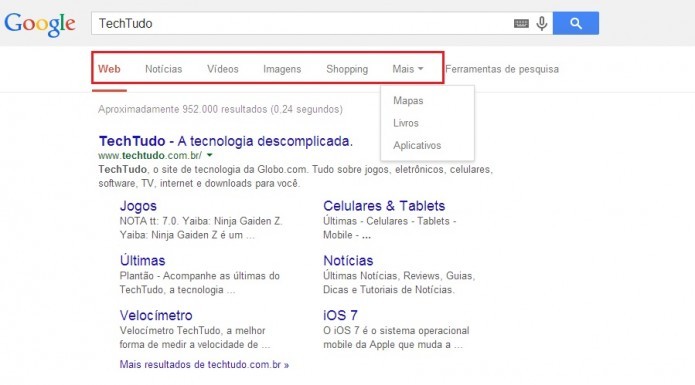Click the 'NOTA tt: 7.0. Yaiba' snippet
The width and height of the screenshot is (695, 385).
pos(201,228)
